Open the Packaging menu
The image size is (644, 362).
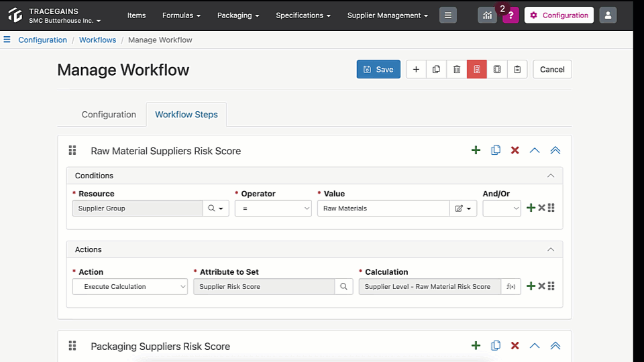tap(238, 15)
